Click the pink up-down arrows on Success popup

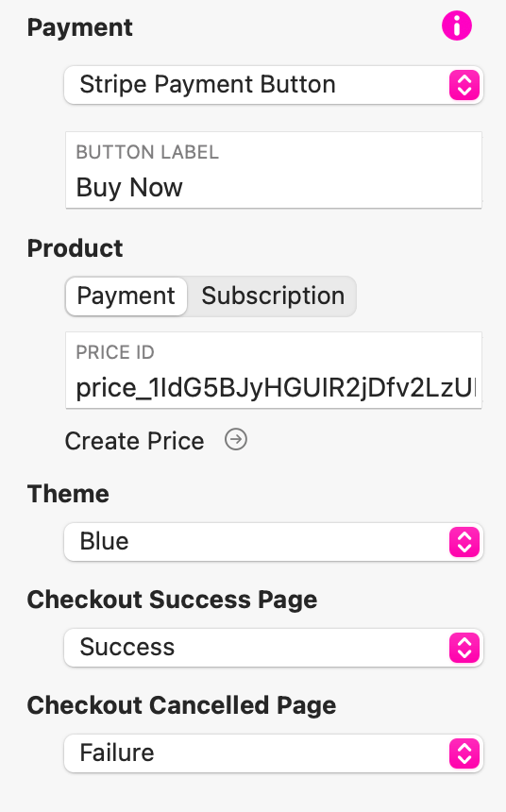click(464, 648)
